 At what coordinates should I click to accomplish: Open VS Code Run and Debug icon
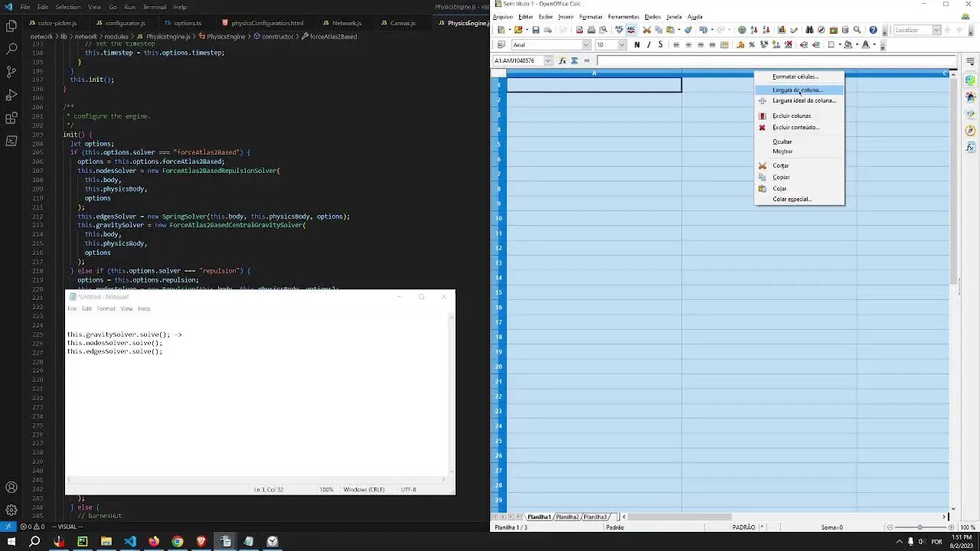pyautogui.click(x=11, y=95)
